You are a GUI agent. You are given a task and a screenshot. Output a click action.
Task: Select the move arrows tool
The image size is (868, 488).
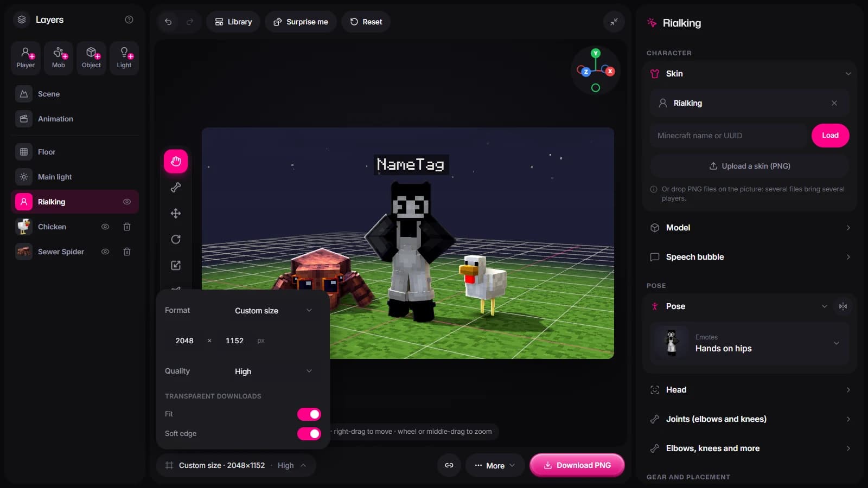click(176, 214)
